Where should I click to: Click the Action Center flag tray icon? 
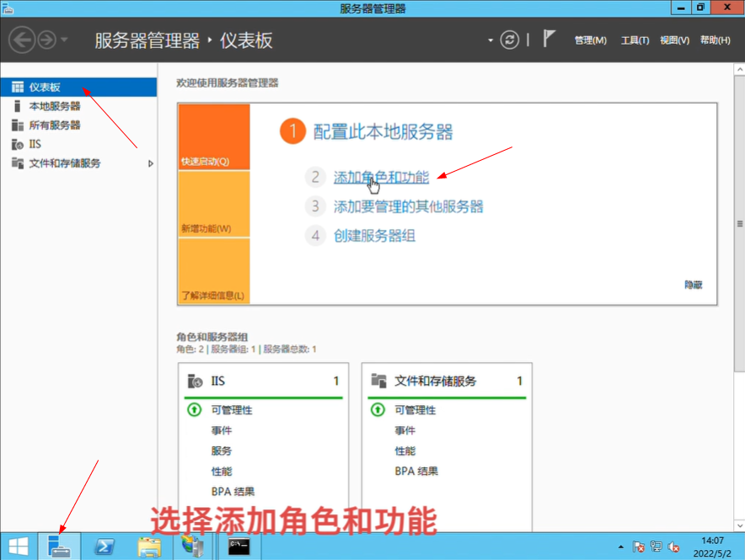pyautogui.click(x=638, y=547)
